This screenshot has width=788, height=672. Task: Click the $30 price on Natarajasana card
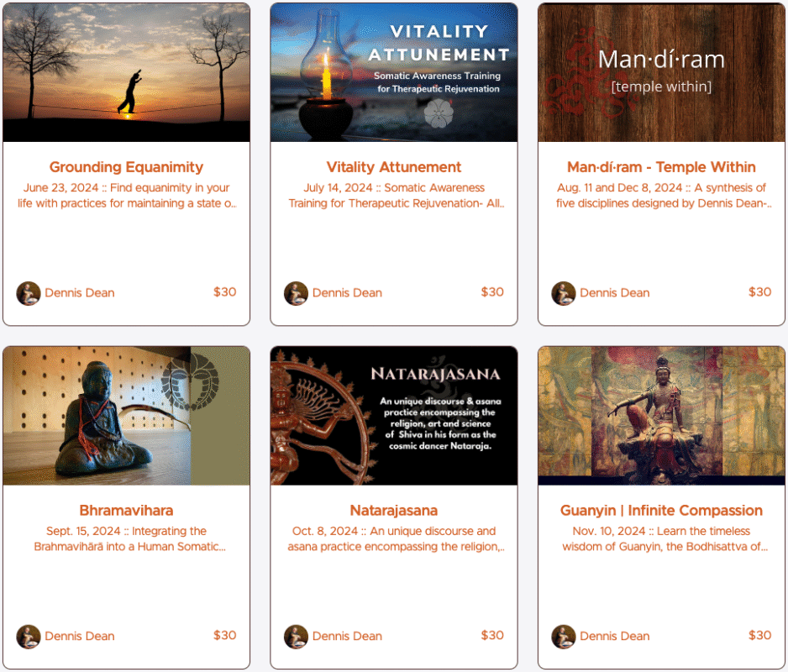point(492,635)
